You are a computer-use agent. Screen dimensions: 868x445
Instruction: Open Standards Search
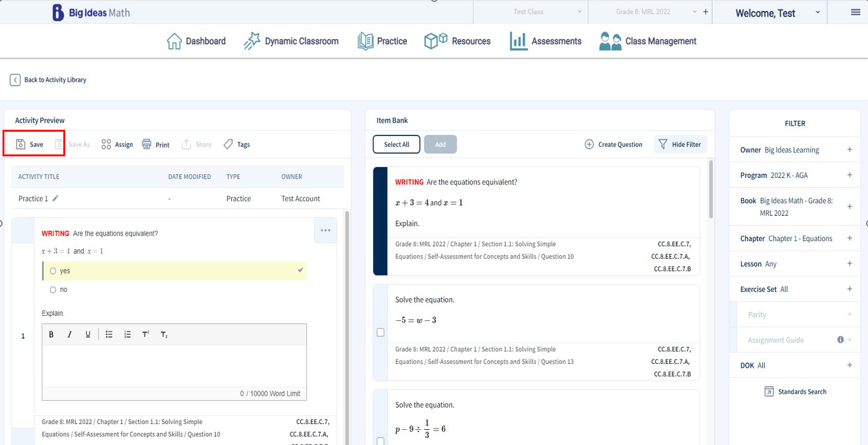(x=795, y=392)
